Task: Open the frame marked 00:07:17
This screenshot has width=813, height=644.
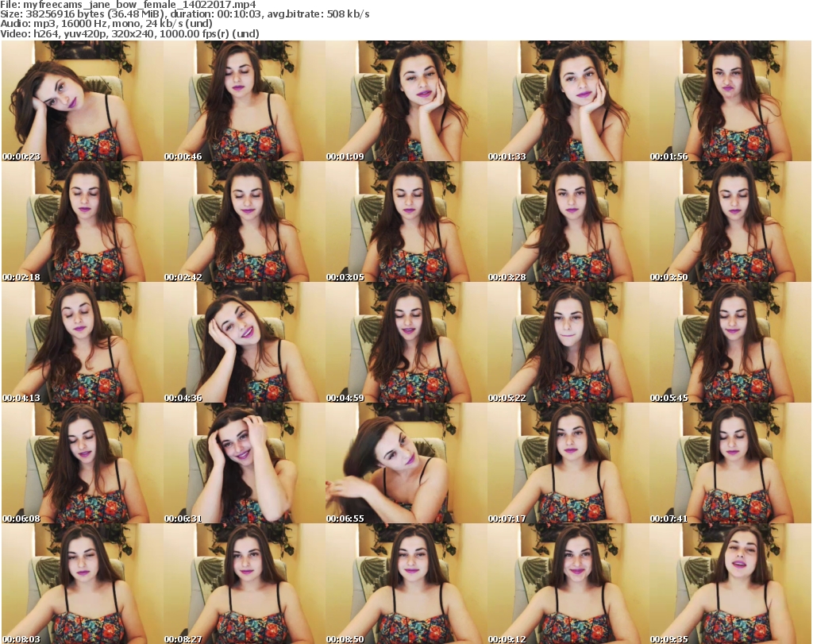Action: [568, 463]
